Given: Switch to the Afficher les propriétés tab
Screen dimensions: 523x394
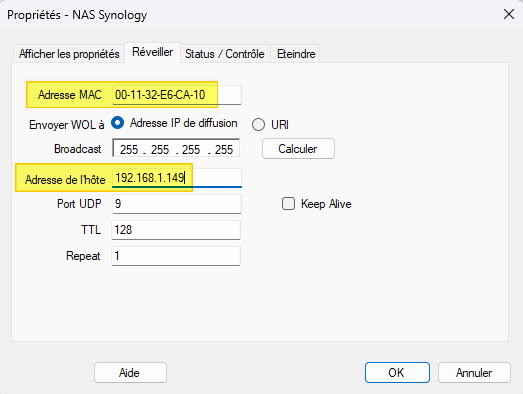Looking at the screenshot, I should point(69,54).
